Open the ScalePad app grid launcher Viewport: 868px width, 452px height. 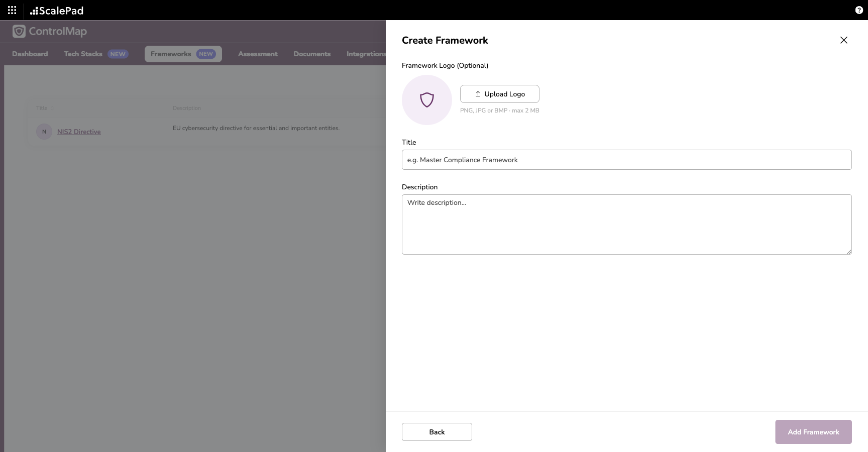pyautogui.click(x=12, y=10)
